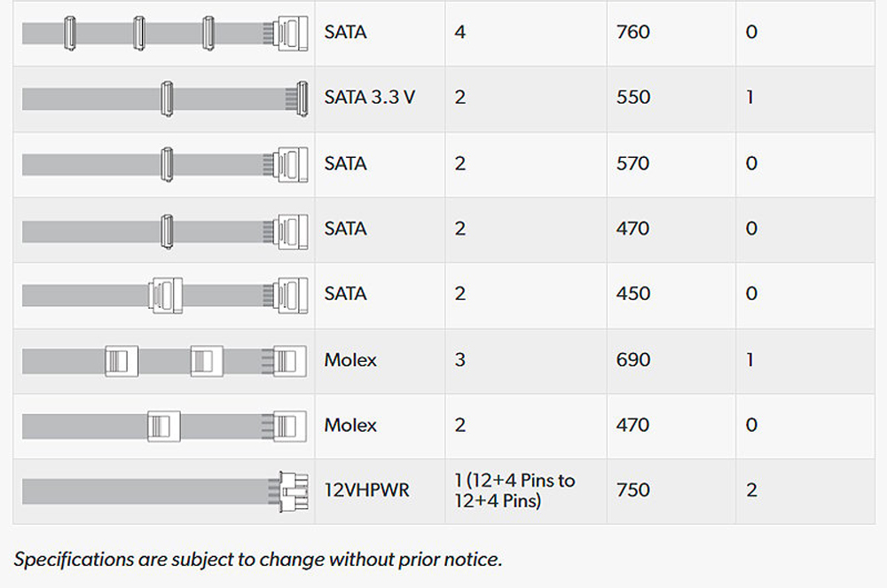Click the four-connector SATA cable illustration

[164, 33]
